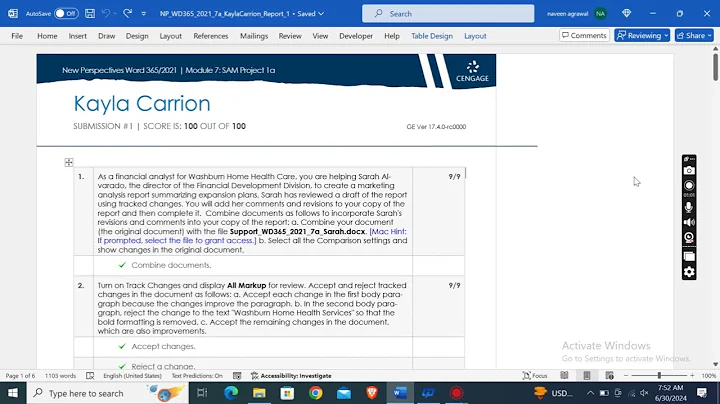Viewport: 720px width, 404px height.
Task: Open Brave browser from taskbar
Action: [372, 393]
